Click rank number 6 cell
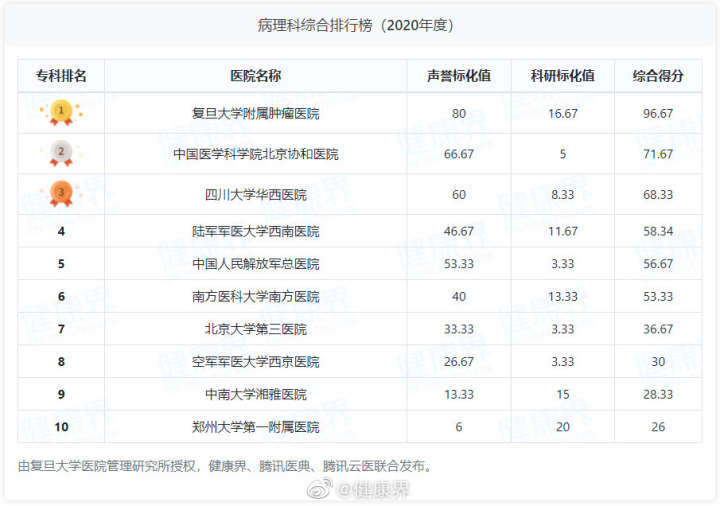 (61, 297)
